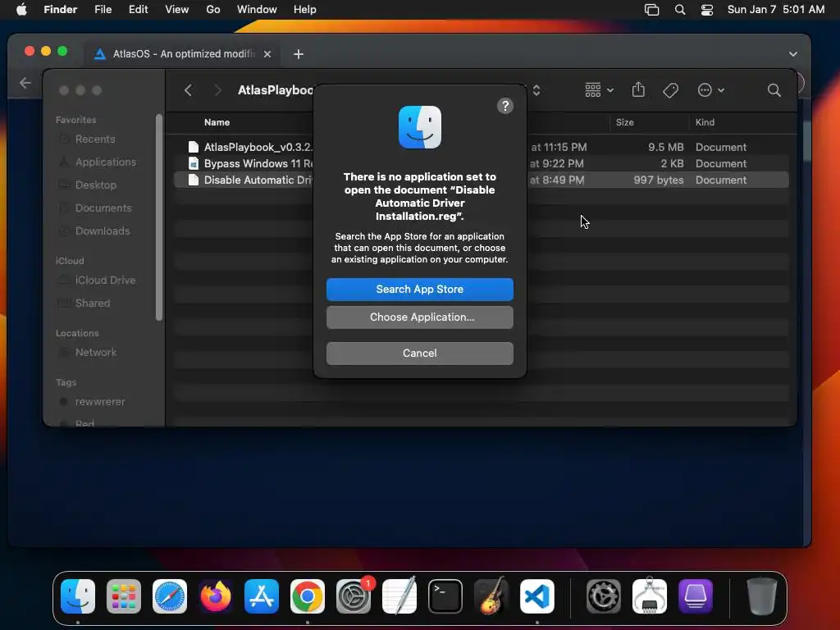Select the rewwrerer tag in sidebar
Viewport: 840px width, 630px height.
click(x=99, y=402)
